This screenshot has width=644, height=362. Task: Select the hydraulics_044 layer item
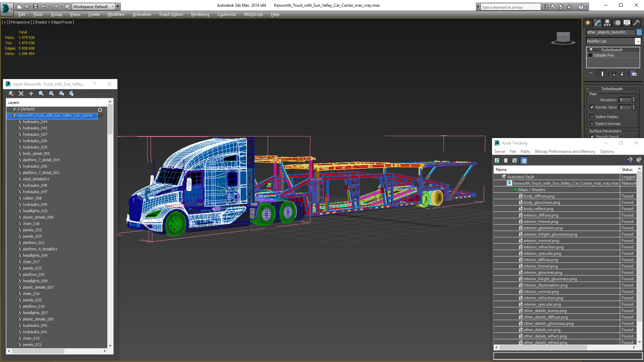coord(35,122)
